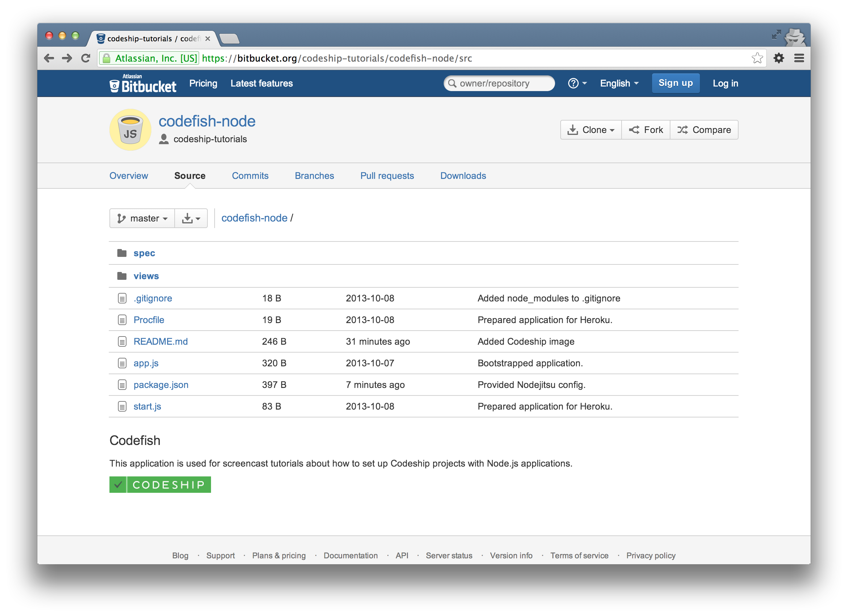Open the English language dropdown
Screen dimensions: 848x616
pos(619,83)
